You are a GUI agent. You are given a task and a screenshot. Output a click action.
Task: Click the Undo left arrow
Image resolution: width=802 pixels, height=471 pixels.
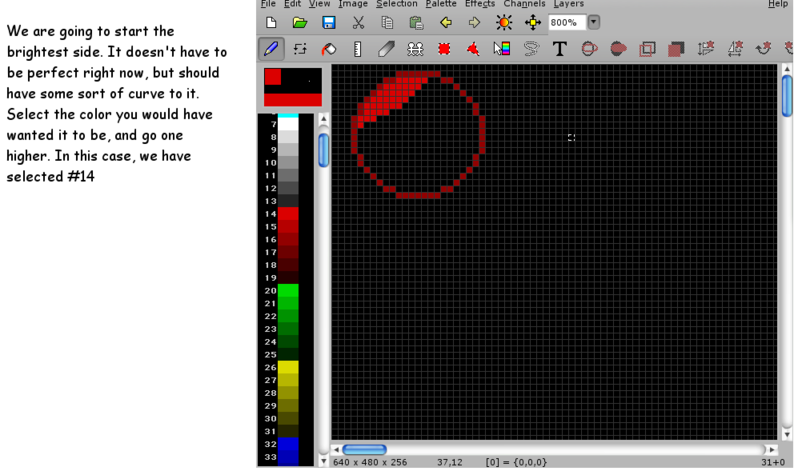tap(445, 22)
